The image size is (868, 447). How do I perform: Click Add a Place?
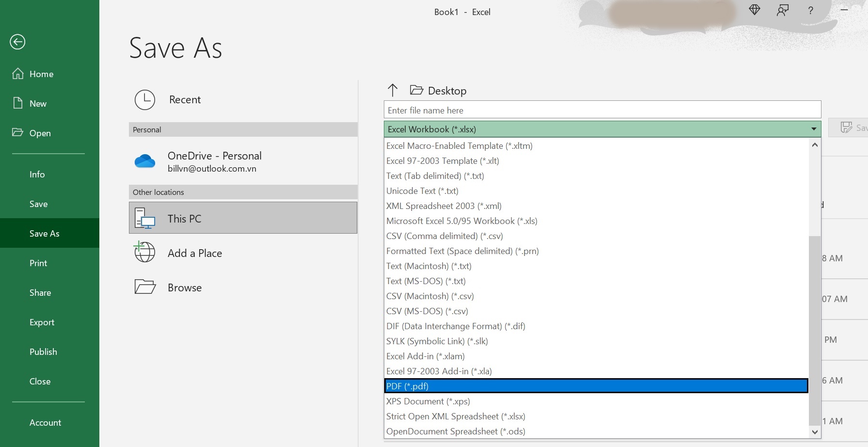tap(243, 253)
